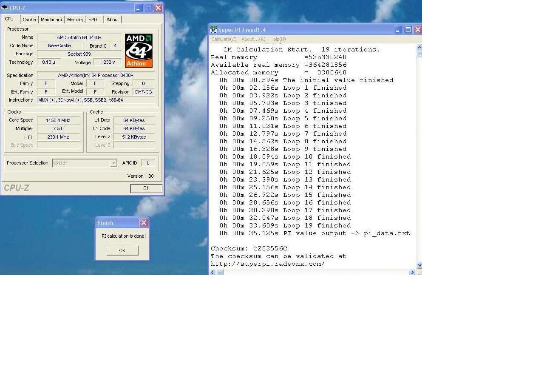Image resolution: width=544 pixels, height=392 pixels.
Task: Click the 'PI value output -> pi_data.txt' line
Action: pos(314,233)
